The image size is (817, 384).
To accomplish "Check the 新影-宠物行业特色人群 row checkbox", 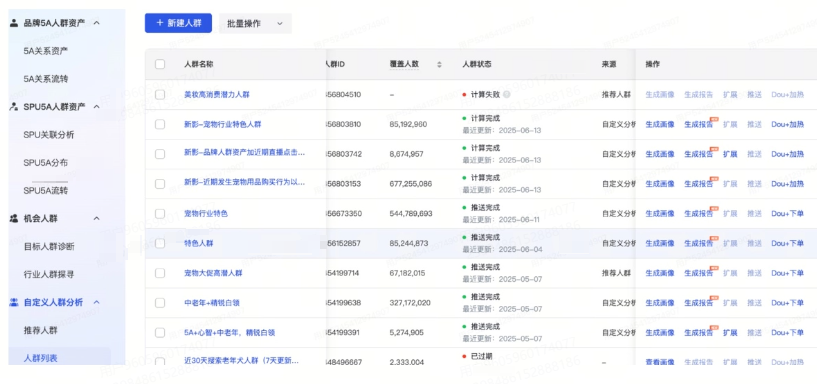I will click(x=160, y=124).
